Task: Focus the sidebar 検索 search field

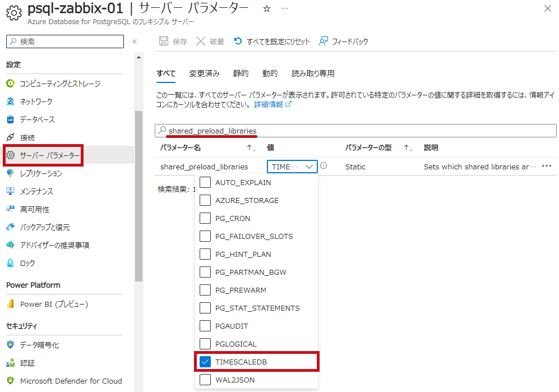Action: point(65,41)
